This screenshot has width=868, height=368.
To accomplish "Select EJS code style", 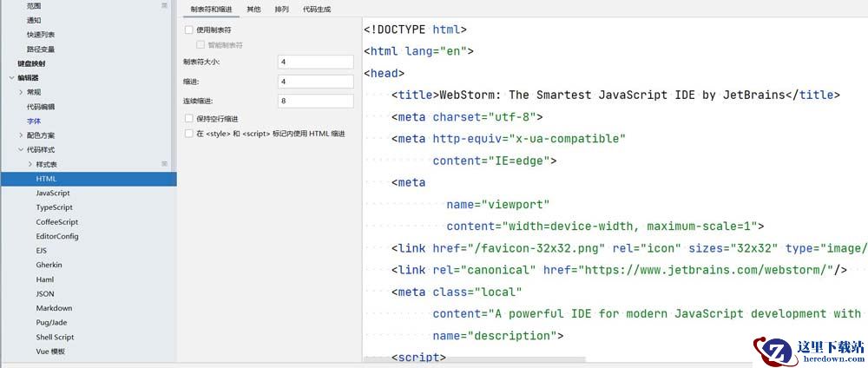I will pyautogui.click(x=42, y=251).
